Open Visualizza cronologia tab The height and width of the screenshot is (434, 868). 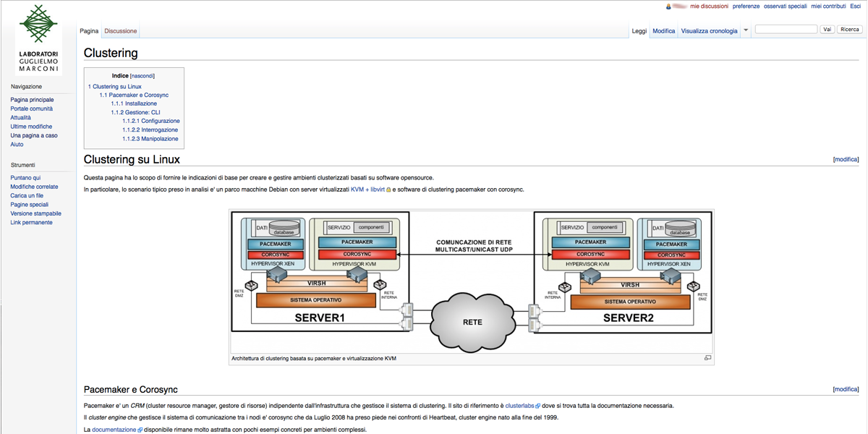(709, 31)
